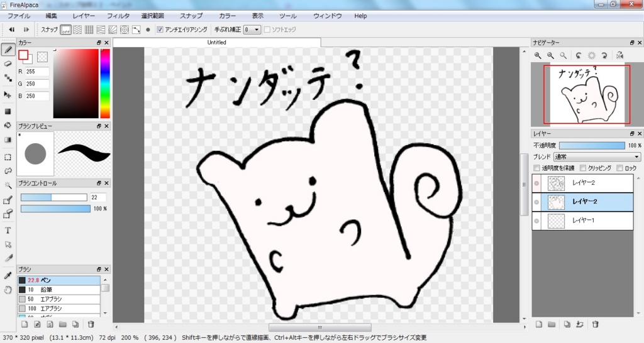Undock the カラー panel
Screen dimensions: 644x343
(x=99, y=43)
